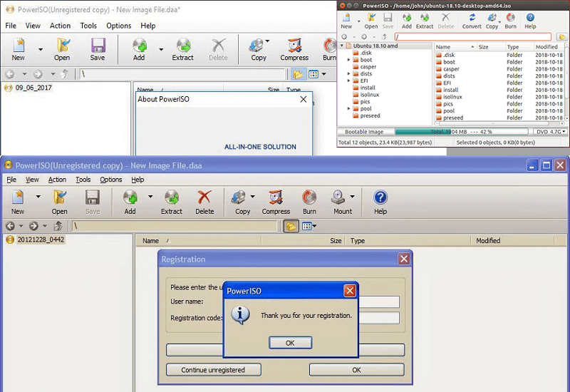Click Copy icon in Ubuntu PowerISO window
The height and width of the screenshot is (392, 570).
coord(492,17)
